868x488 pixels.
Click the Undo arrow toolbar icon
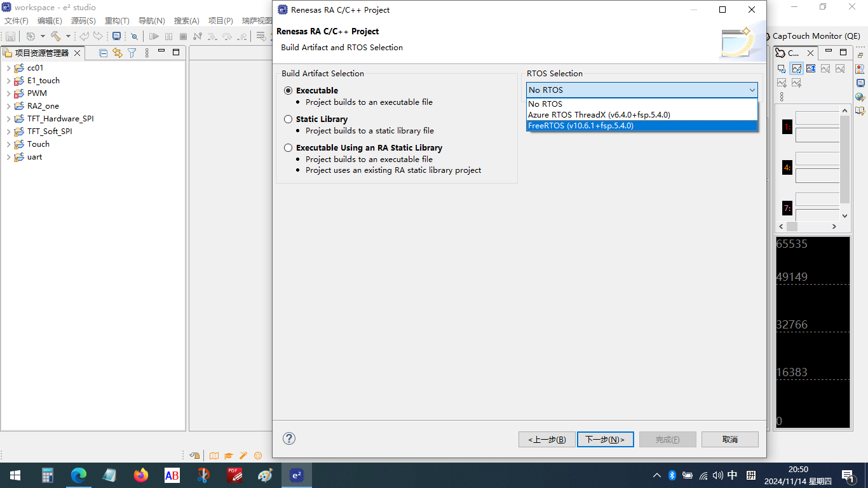coord(84,37)
